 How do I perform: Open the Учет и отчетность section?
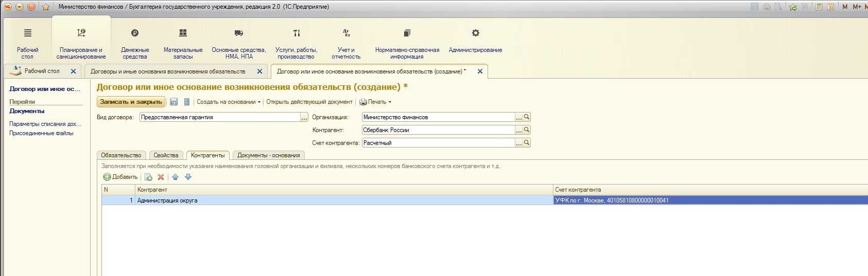346,44
